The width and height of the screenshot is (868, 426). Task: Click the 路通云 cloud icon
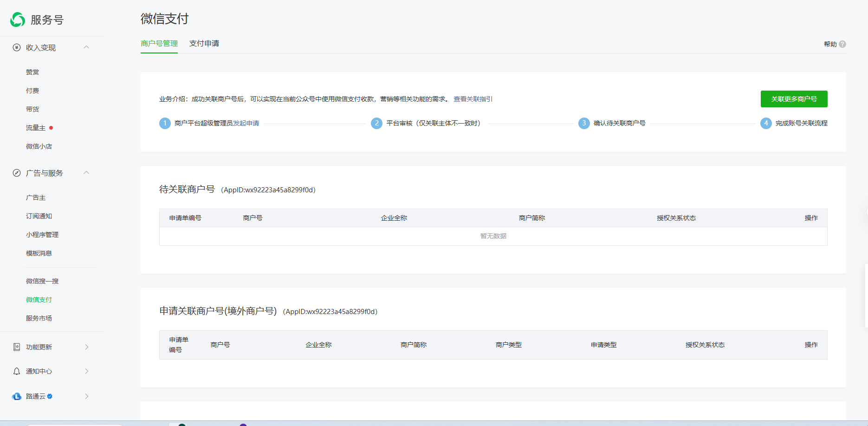click(x=17, y=396)
